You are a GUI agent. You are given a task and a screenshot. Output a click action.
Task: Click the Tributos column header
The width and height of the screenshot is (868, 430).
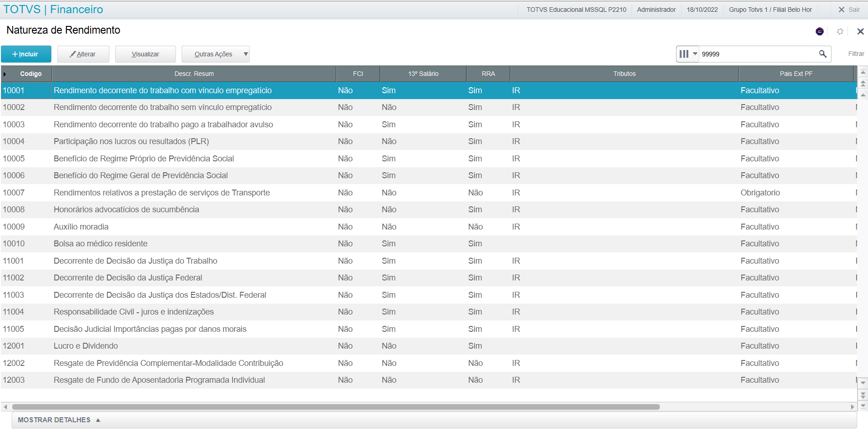pyautogui.click(x=624, y=74)
